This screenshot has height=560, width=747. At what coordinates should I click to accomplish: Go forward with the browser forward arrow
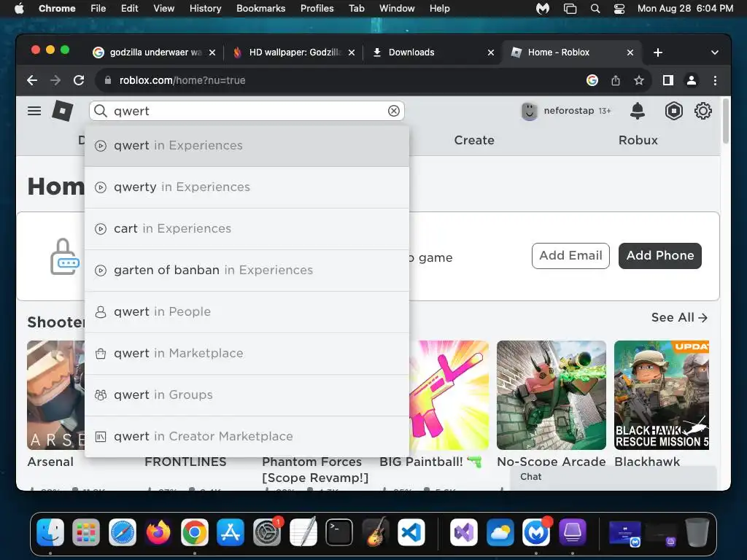pyautogui.click(x=55, y=80)
